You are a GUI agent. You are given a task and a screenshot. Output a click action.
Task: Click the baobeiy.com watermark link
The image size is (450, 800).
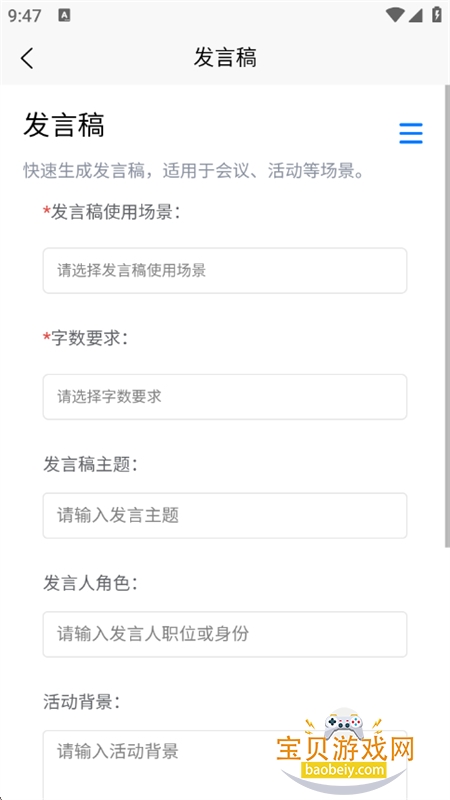(x=346, y=769)
